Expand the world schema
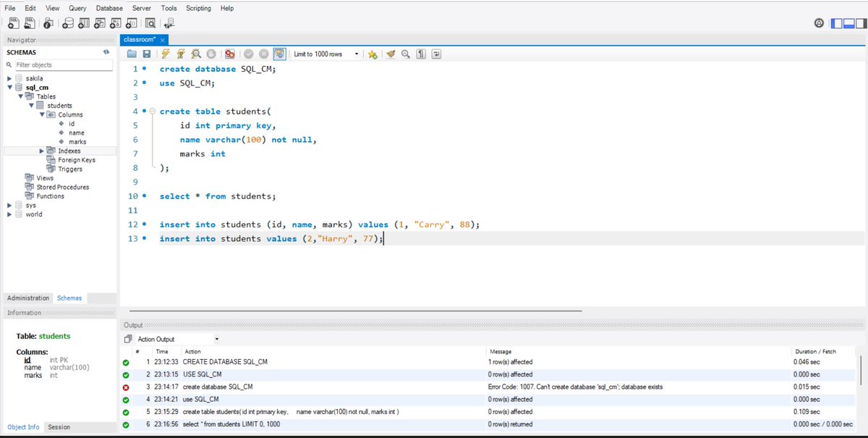The height and width of the screenshot is (438, 868). (9, 214)
